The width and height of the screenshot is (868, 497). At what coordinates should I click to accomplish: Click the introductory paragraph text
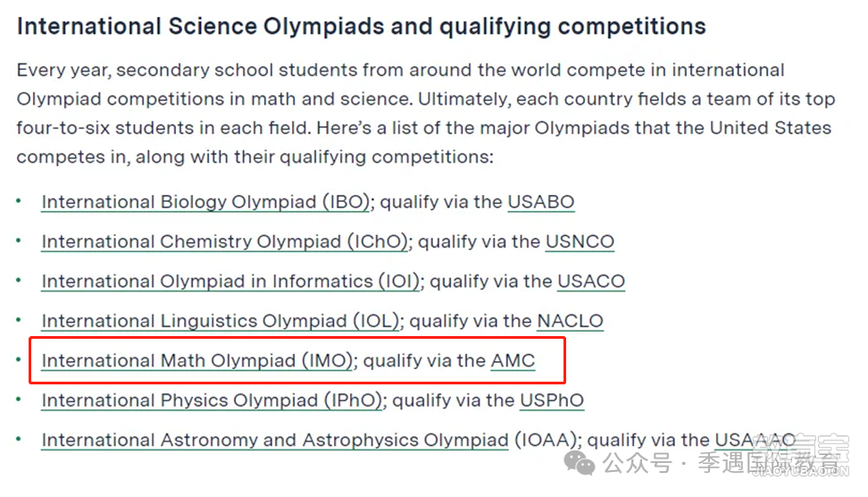[426, 114]
